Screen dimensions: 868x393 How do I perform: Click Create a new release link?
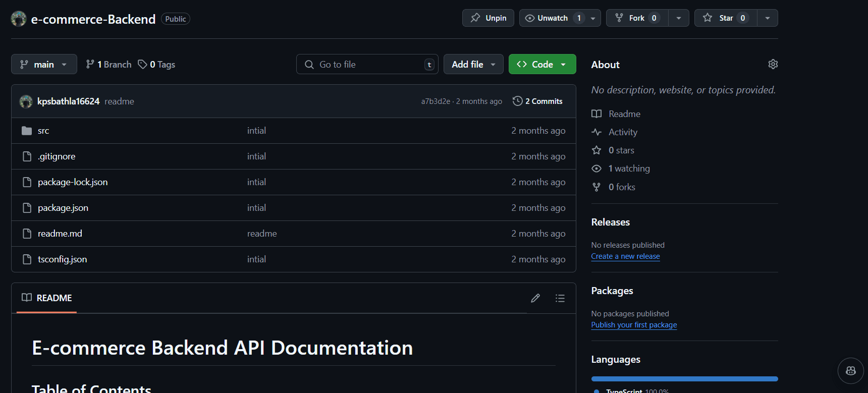(625, 256)
